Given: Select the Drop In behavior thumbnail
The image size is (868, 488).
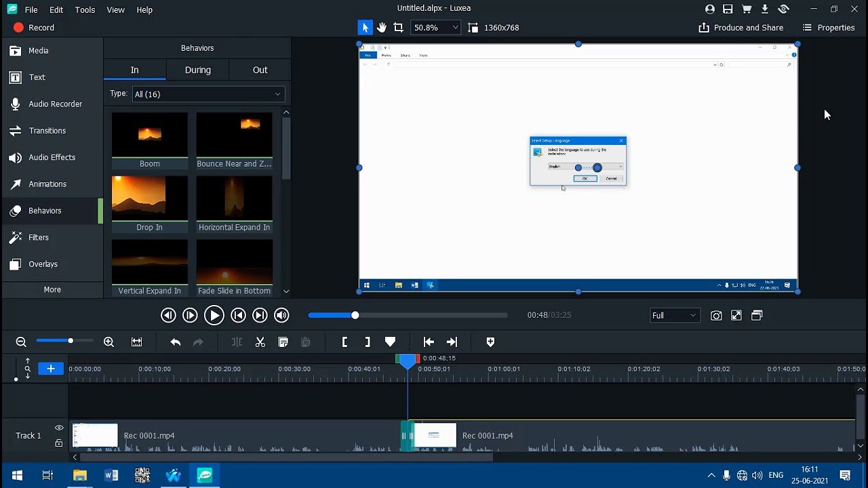Looking at the screenshot, I should pos(150,204).
